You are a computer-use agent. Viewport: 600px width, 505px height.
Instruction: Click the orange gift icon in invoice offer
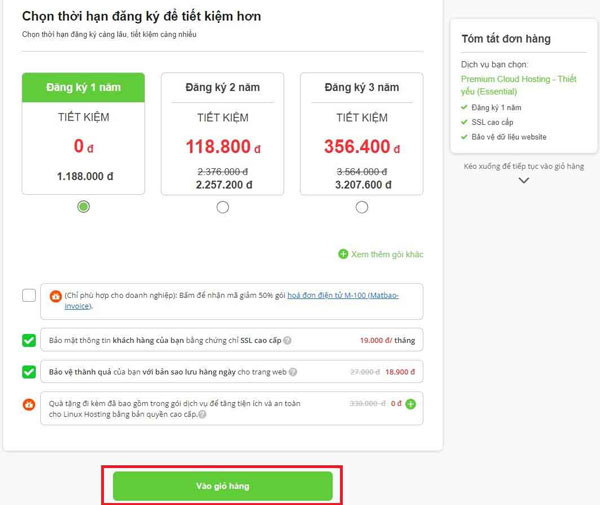pos(55,296)
